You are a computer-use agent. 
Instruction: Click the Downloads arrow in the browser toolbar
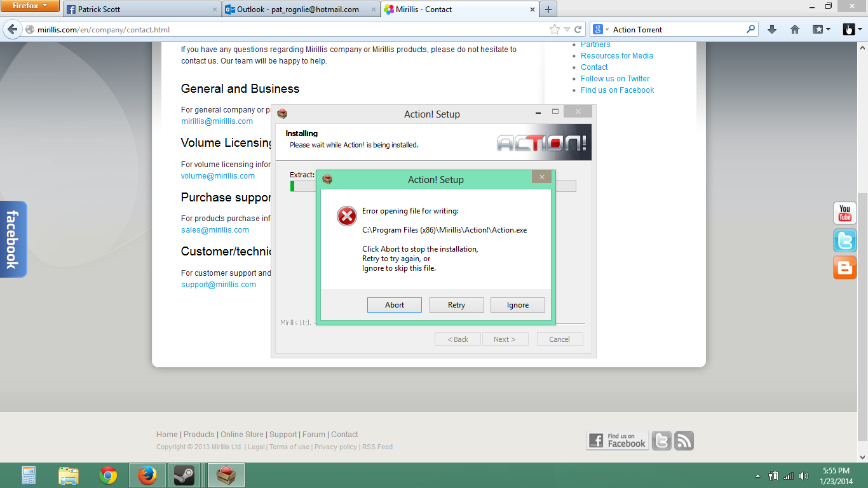pos(771,29)
